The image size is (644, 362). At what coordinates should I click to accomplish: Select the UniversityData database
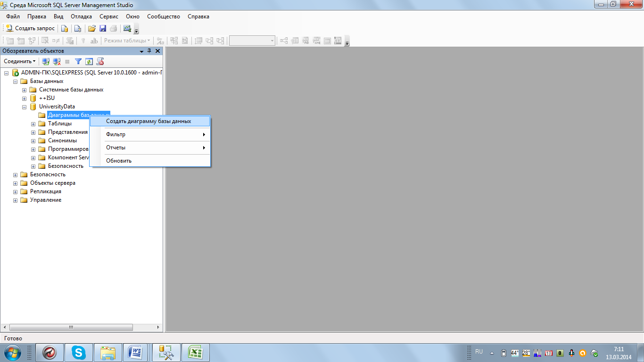click(57, 107)
